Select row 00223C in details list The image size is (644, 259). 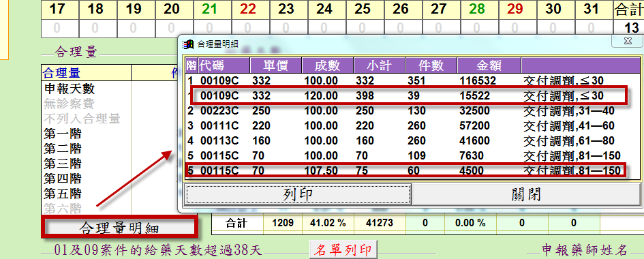[x=412, y=111]
